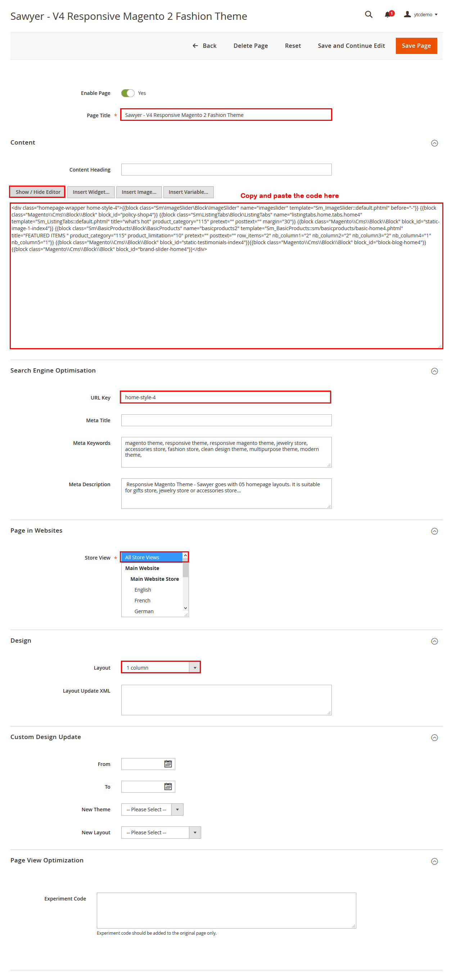This screenshot has width=452, height=980.
Task: Collapse the Design section
Action: point(434,641)
